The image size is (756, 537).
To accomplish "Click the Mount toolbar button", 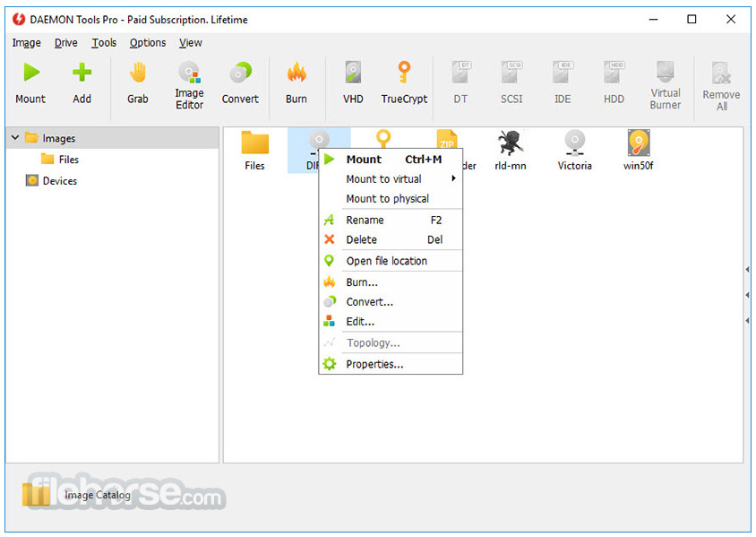I will [30, 83].
